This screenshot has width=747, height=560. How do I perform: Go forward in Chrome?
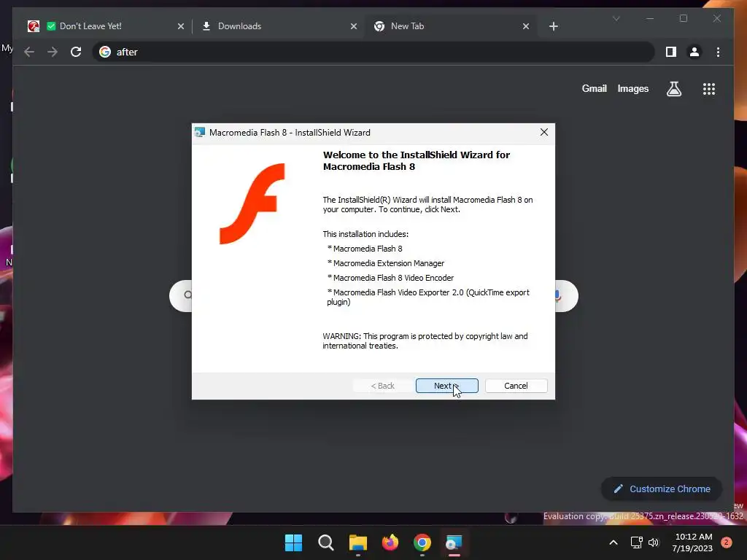coord(53,52)
